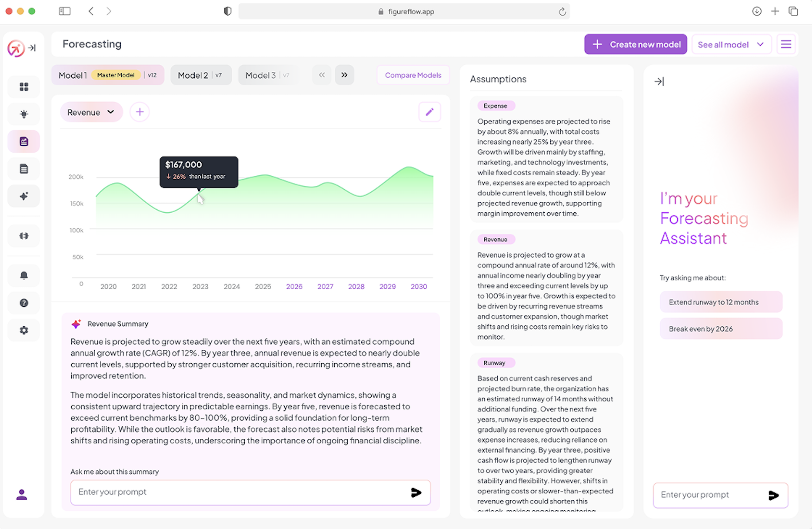Collapse the assistant panel arrow icon
The width and height of the screenshot is (812, 529).
(x=659, y=81)
